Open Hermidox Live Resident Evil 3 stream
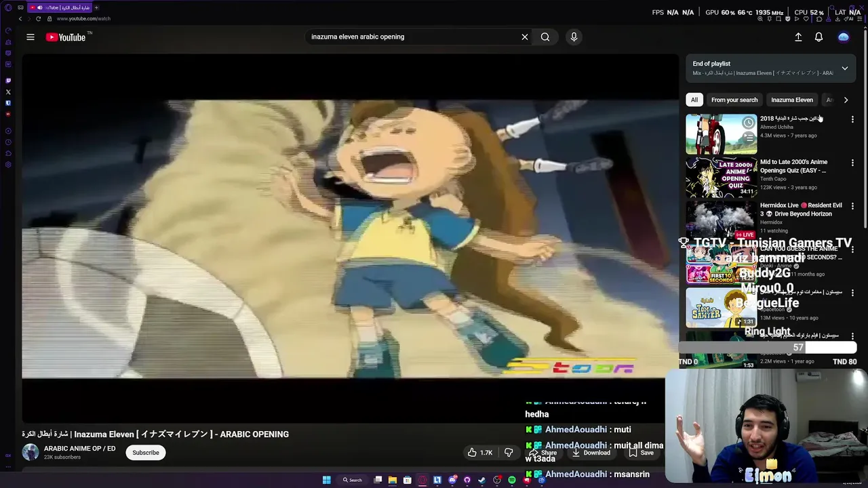The image size is (868, 488). point(801,209)
